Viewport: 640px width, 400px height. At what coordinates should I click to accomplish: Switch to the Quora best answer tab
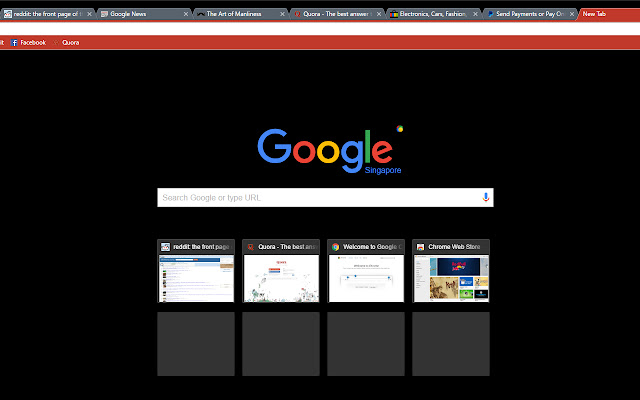click(x=338, y=14)
